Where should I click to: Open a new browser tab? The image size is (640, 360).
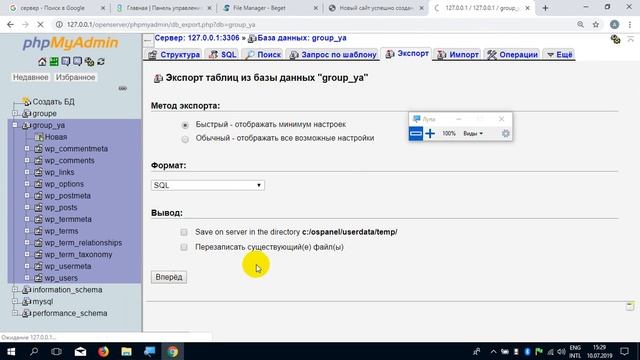tap(545, 8)
